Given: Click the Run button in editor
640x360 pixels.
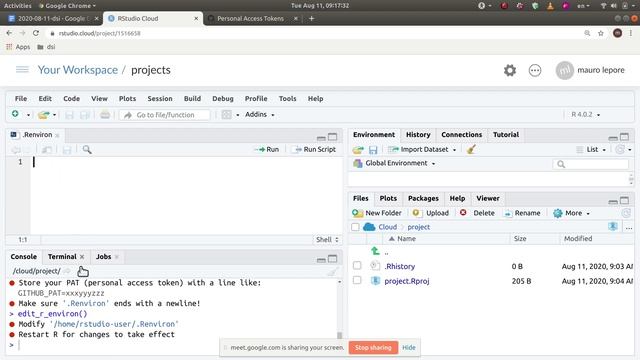Looking at the screenshot, I should pyautogui.click(x=267, y=149).
